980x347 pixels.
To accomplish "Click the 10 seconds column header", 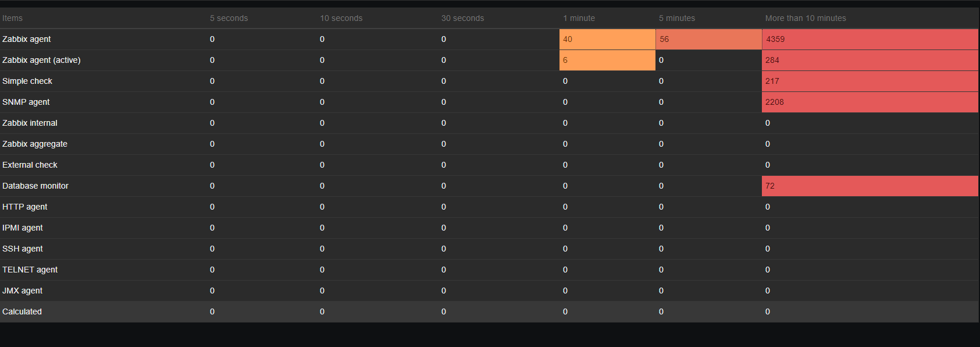I will click(341, 18).
